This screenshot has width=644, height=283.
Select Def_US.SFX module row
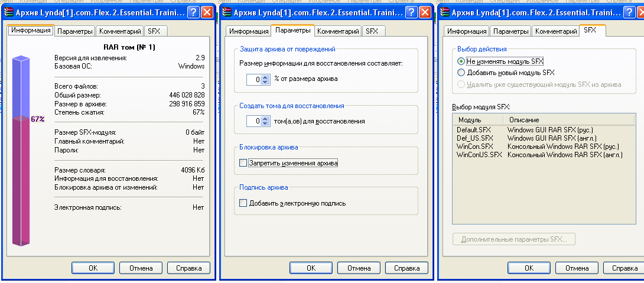544,138
